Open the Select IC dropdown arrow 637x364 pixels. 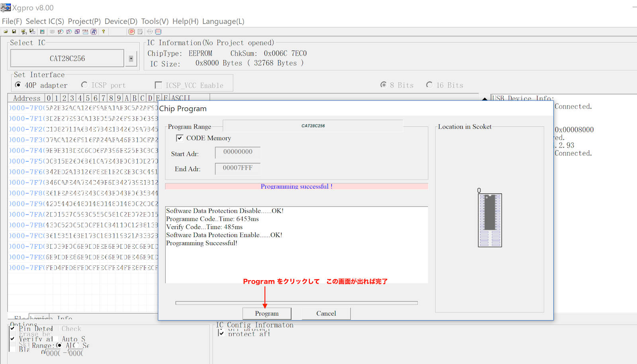[131, 58]
